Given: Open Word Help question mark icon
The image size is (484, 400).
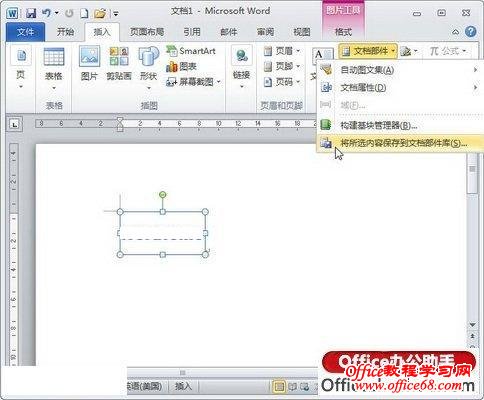Looking at the screenshot, I should 470,32.
